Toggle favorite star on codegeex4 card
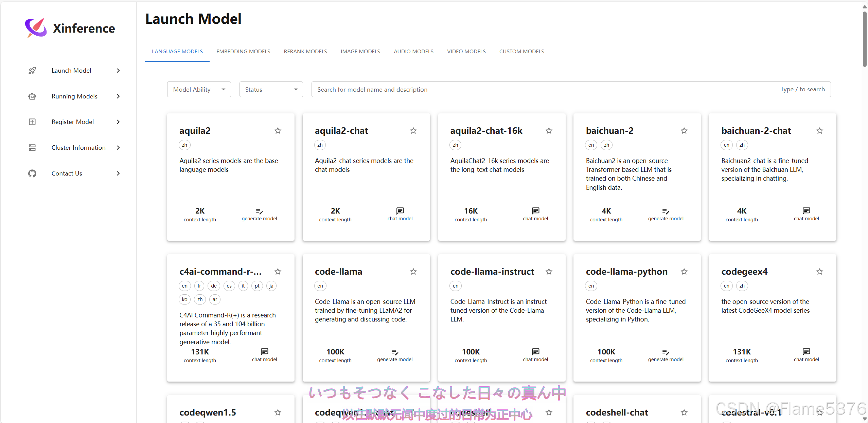This screenshot has width=868, height=423. click(x=819, y=272)
